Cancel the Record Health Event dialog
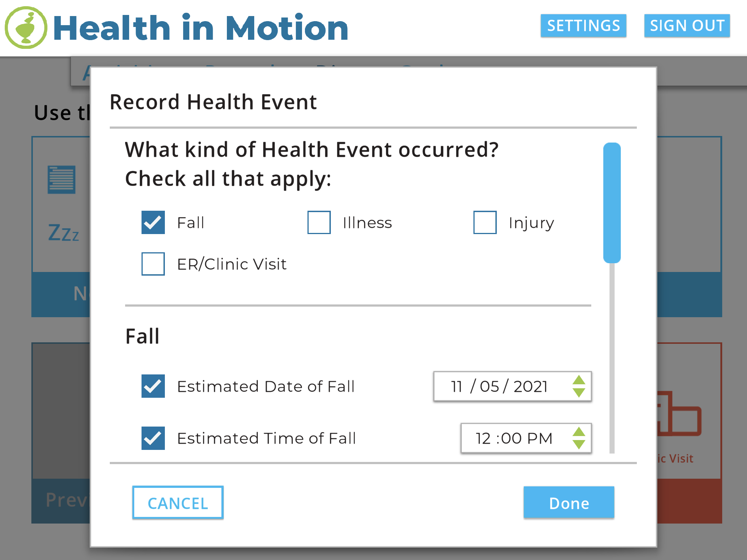The width and height of the screenshot is (747, 560). (178, 503)
